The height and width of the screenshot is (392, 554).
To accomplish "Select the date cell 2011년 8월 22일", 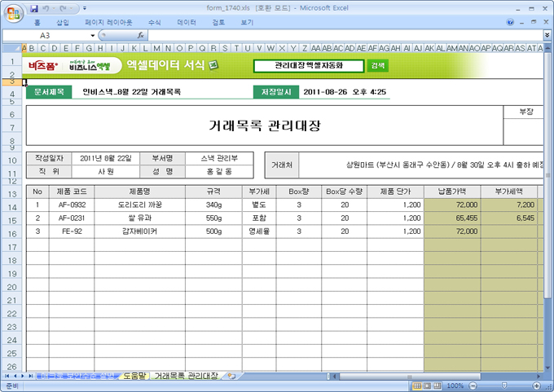I will point(106,158).
